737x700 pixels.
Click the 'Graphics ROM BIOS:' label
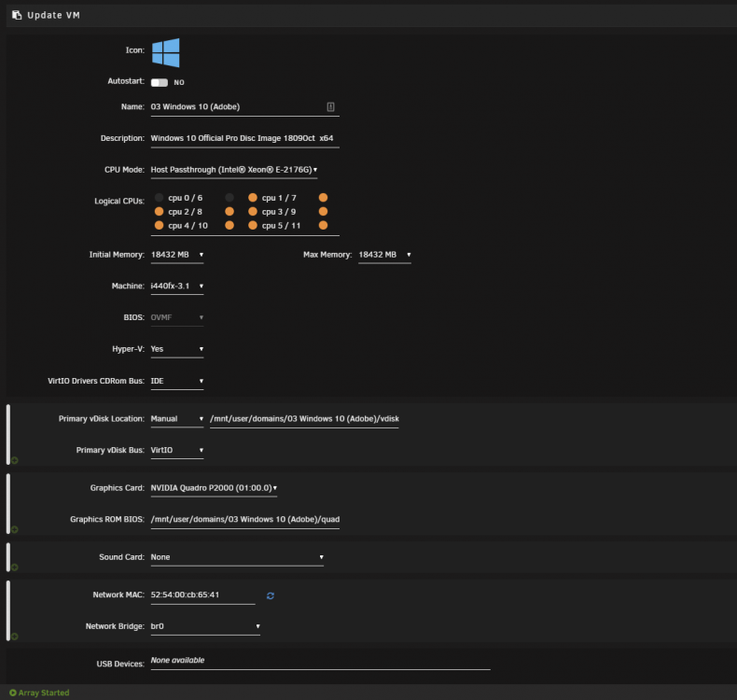107,520
